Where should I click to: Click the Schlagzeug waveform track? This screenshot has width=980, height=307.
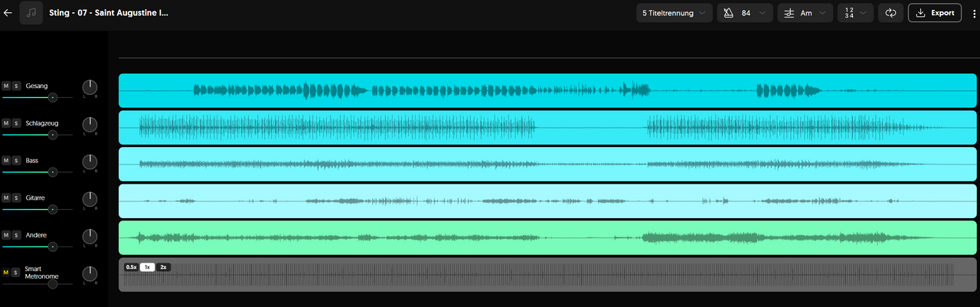click(547, 127)
